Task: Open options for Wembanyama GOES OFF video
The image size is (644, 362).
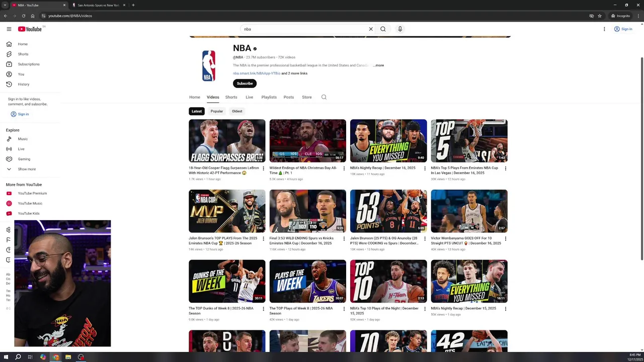Action: (x=506, y=239)
